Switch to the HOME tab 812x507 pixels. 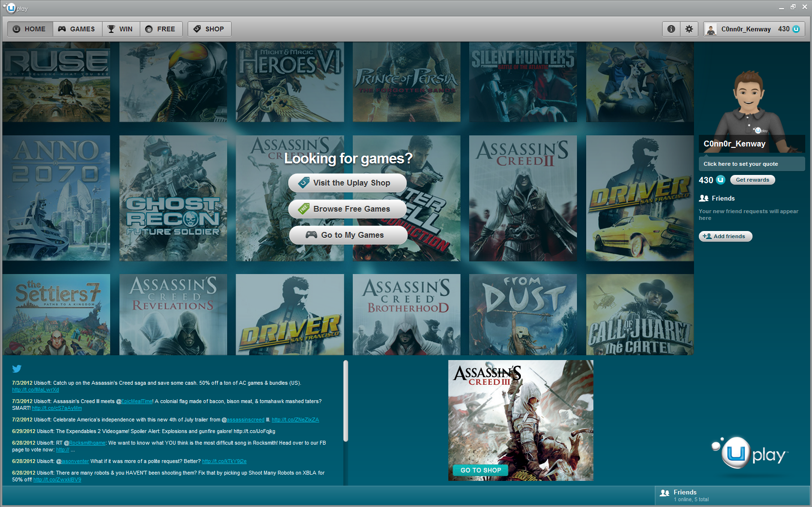coord(30,29)
